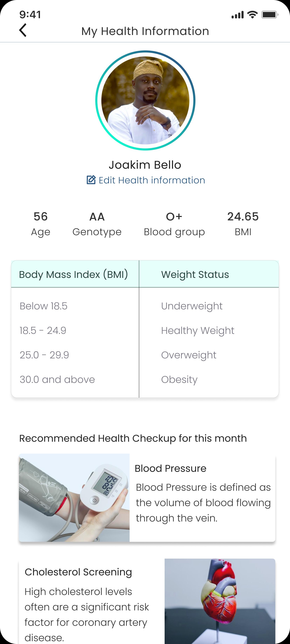Select the Weight Status column header
Image resolution: width=290 pixels, height=644 pixels.
coord(209,274)
